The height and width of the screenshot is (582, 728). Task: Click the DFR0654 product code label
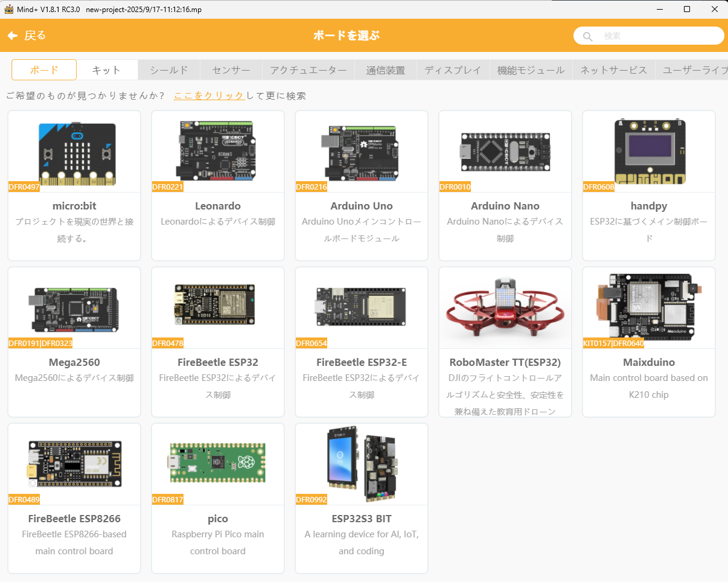tap(311, 344)
